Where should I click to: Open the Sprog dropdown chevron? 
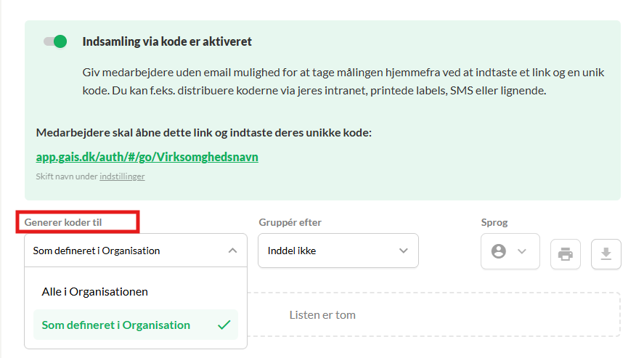521,251
